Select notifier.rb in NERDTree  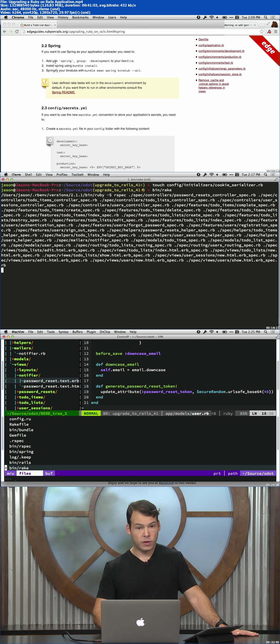[x=32, y=354]
